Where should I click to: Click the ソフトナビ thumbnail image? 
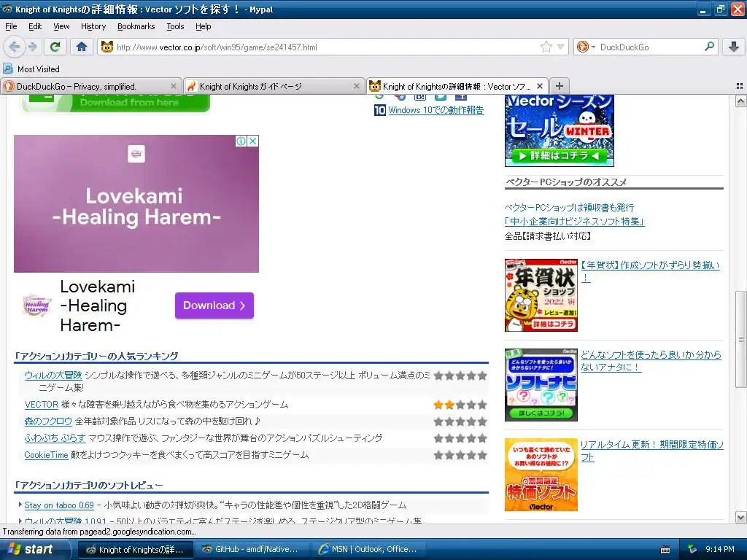point(541,385)
